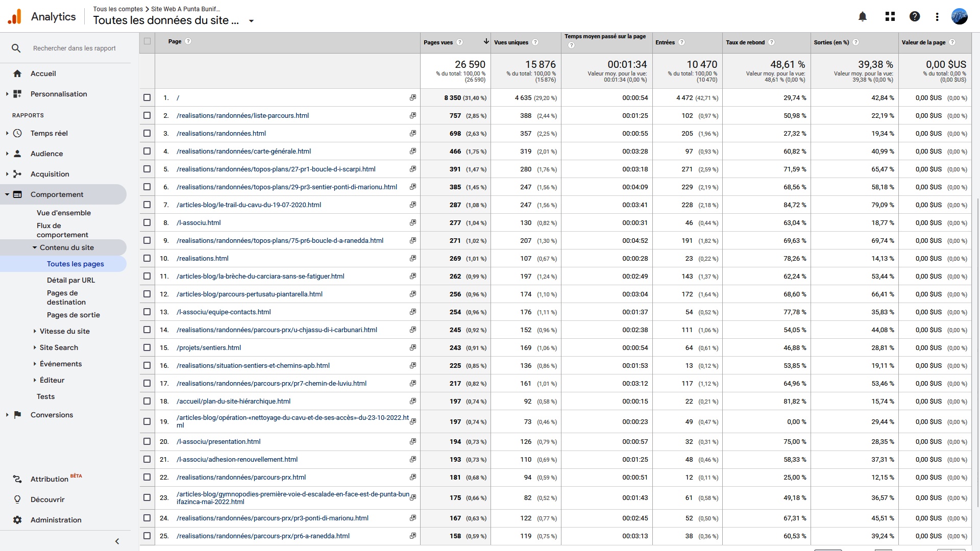Image resolution: width=980 pixels, height=551 pixels.
Task: Open the Google apps grid
Action: tap(890, 17)
